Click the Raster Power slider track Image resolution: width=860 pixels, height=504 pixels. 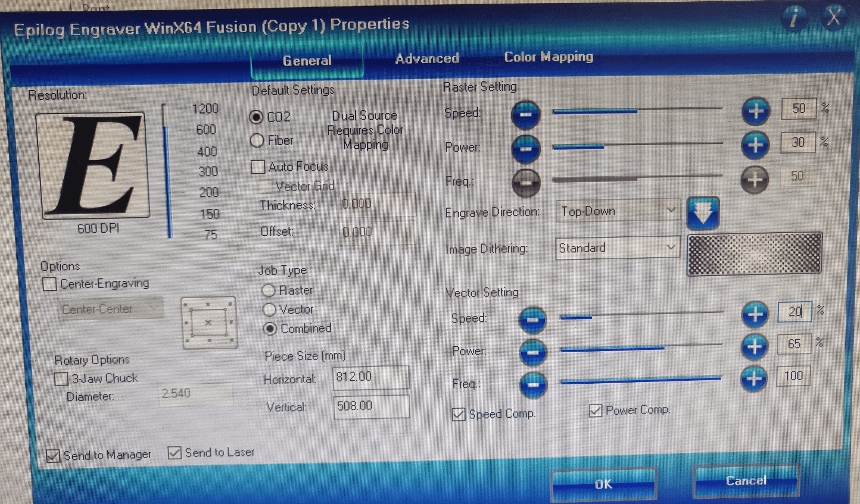coord(637,145)
